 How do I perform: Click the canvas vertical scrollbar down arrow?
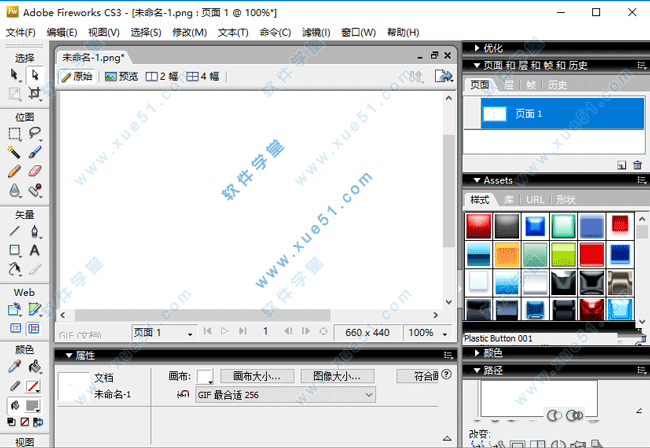(x=449, y=302)
